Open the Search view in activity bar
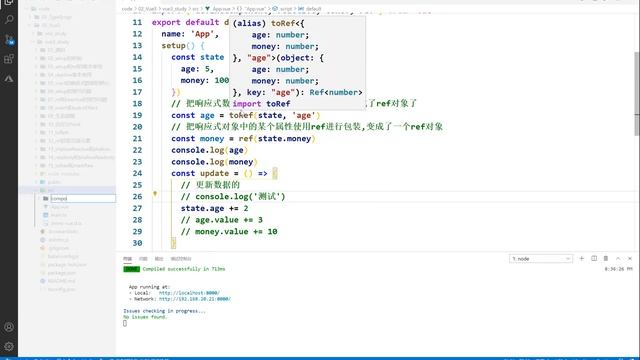Viewport: 640px width, 360px height. [x=9, y=19]
